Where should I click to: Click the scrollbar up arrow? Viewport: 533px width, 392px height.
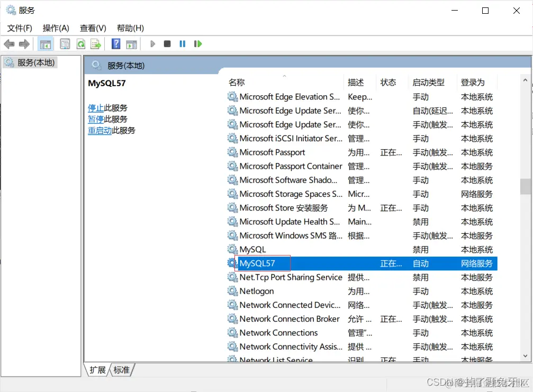coord(525,80)
